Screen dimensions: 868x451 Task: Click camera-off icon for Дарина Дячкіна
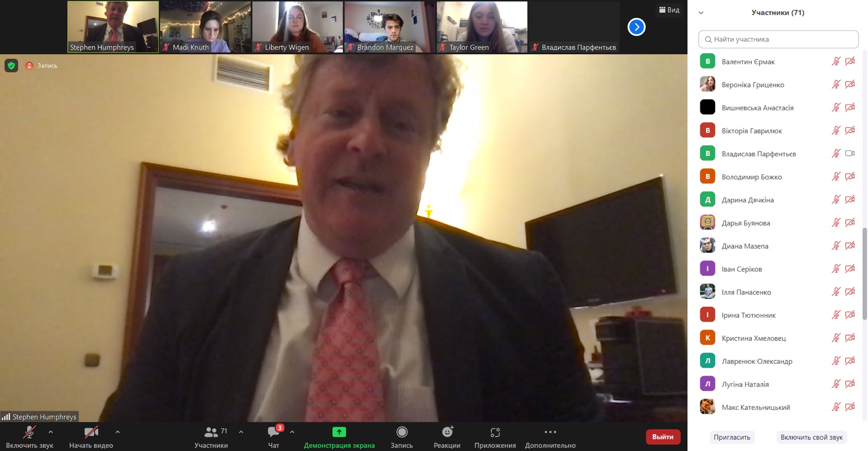[x=850, y=199]
